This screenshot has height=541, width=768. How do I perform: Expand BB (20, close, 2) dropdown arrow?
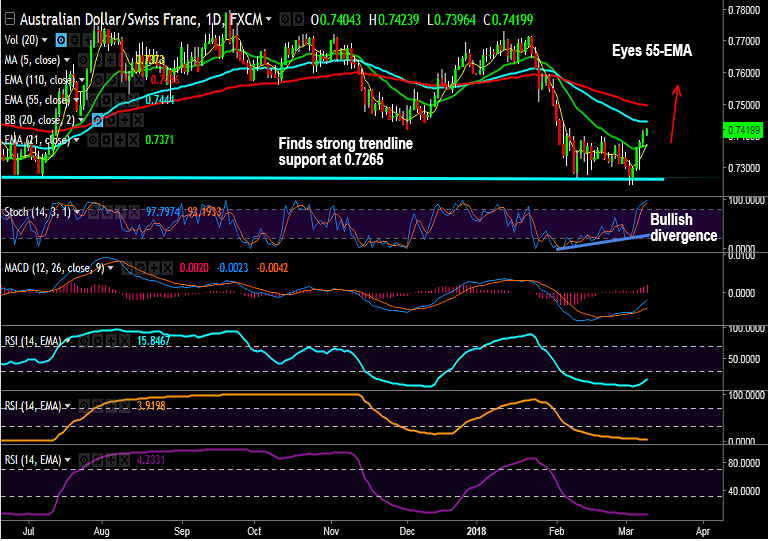point(81,120)
